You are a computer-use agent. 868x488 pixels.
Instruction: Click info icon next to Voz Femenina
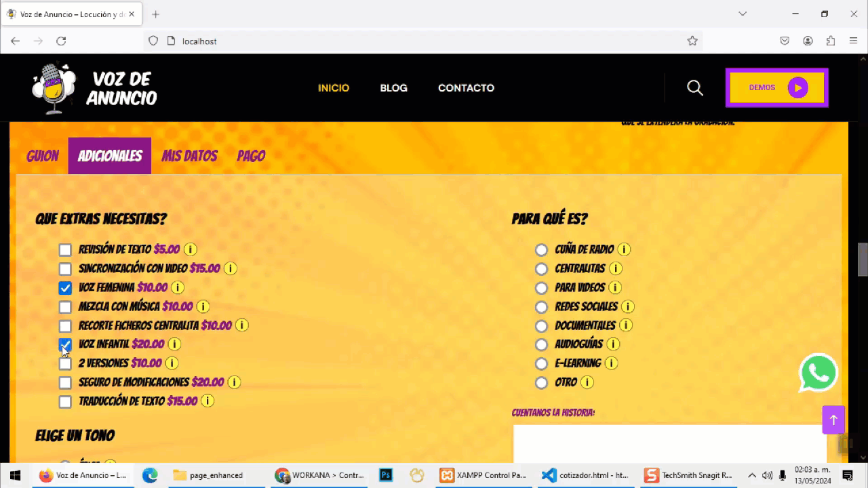coord(178,287)
